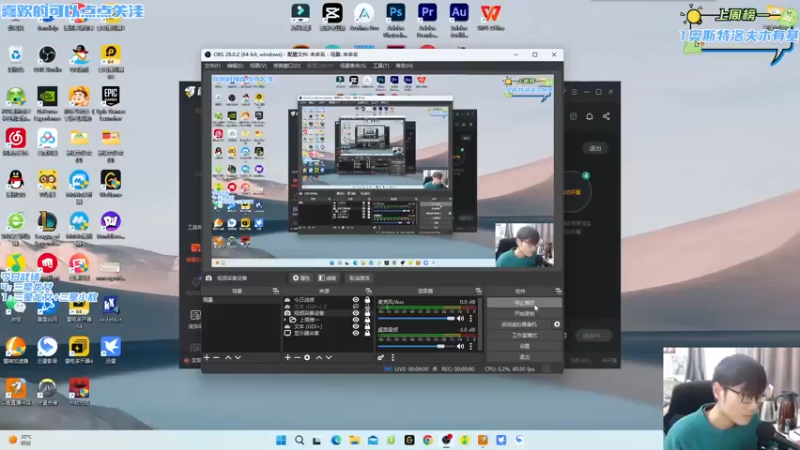Open the virtual camera settings gear icon
800x450 pixels.
(x=557, y=324)
